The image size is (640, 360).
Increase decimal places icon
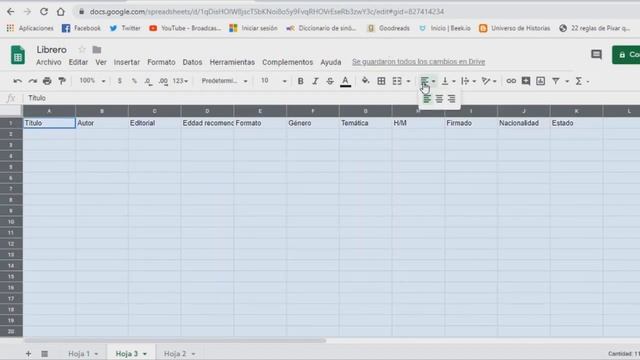(x=163, y=81)
